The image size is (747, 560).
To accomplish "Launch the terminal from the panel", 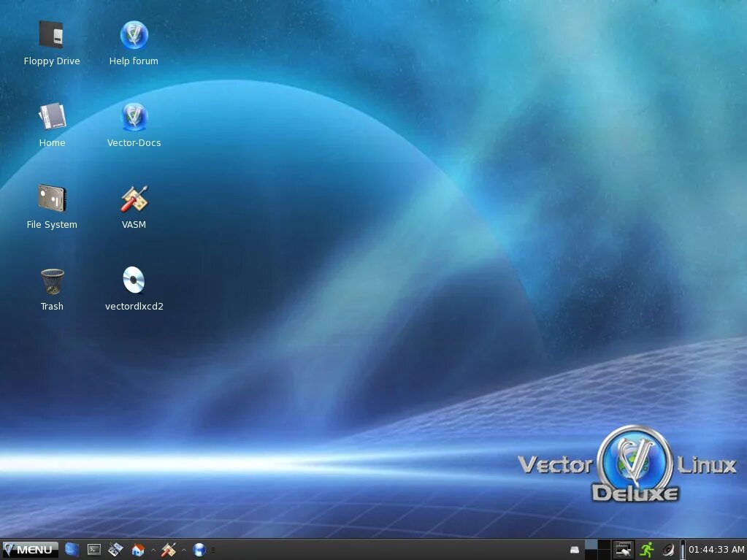I will [x=94, y=550].
